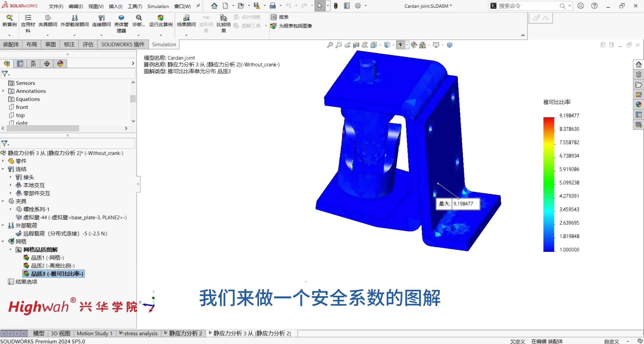
Task: Expand the 零件 (Parts) tree node
Action: 3,161
